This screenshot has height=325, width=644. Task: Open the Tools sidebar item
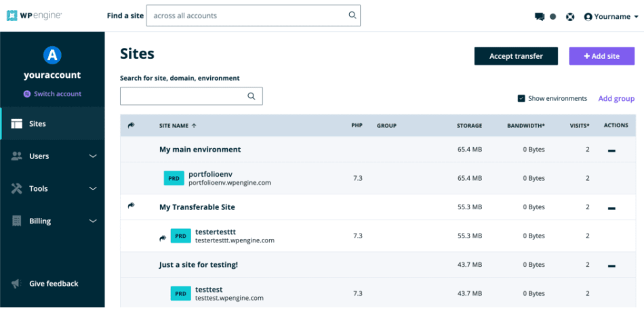[x=39, y=189]
